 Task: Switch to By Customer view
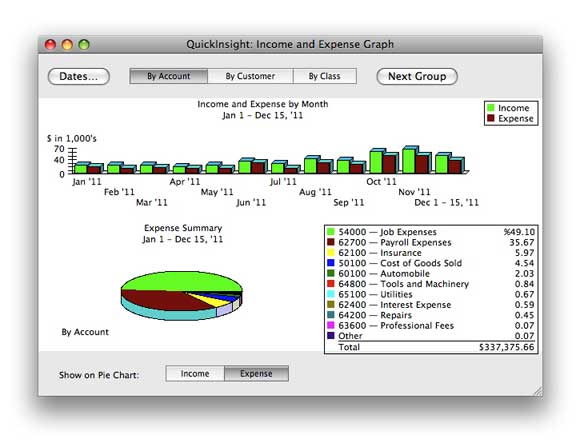(250, 76)
